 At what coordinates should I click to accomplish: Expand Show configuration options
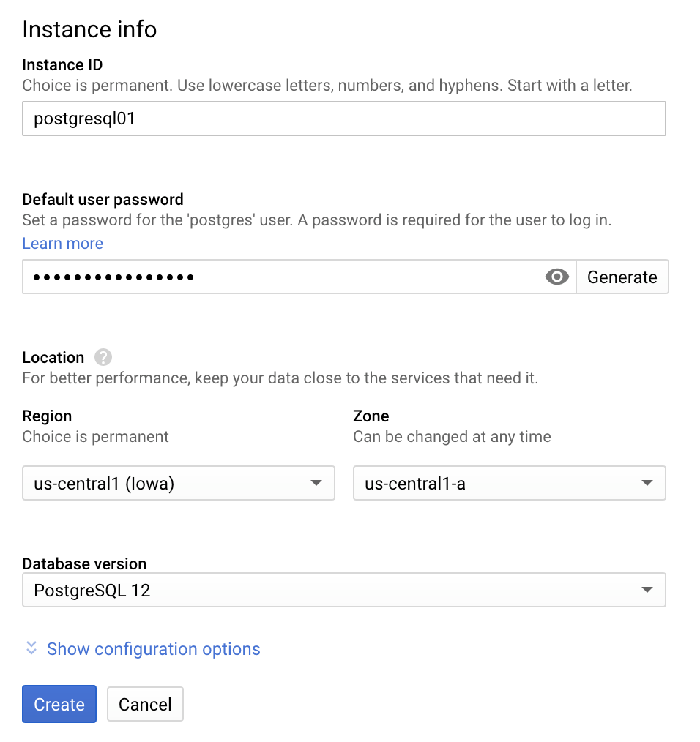153,649
